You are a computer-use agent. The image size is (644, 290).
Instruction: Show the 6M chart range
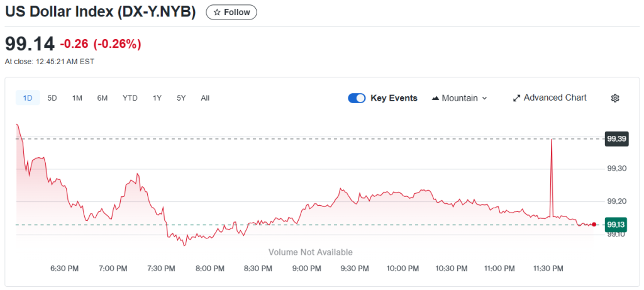(103, 98)
